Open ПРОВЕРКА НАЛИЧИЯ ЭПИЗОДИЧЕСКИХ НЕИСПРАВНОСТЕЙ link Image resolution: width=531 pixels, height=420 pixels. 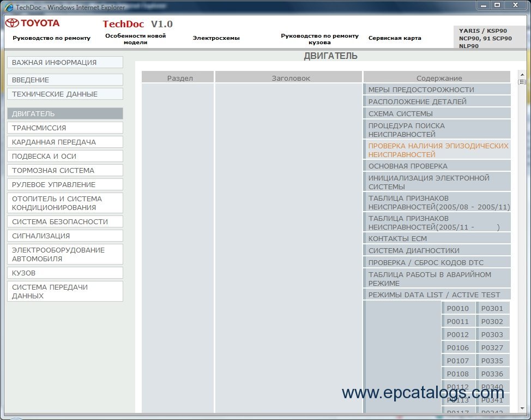[x=437, y=150]
